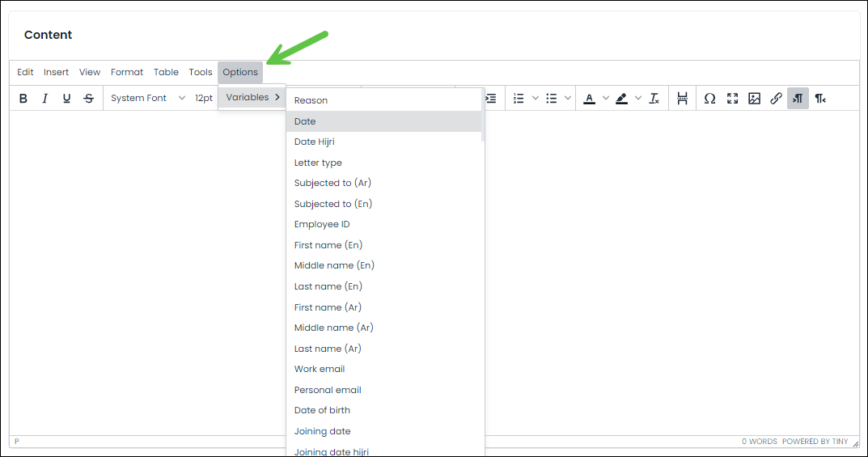
Task: Toggle underline text style
Action: 66,99
